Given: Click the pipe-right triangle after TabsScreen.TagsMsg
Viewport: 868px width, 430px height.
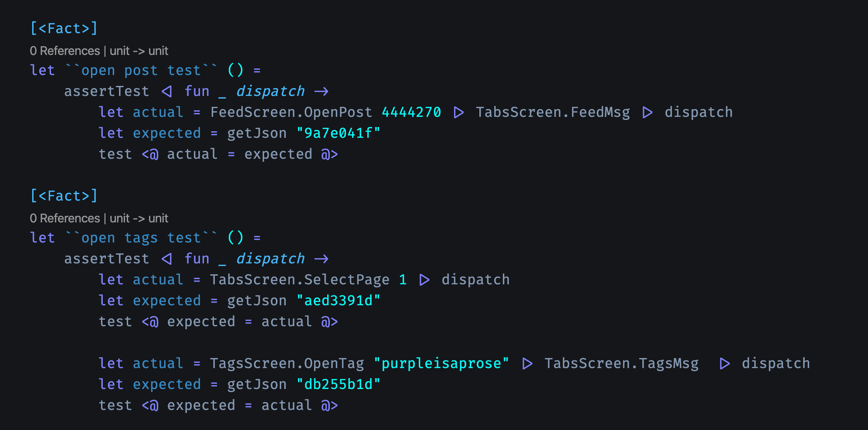Looking at the screenshot, I should pos(725,364).
